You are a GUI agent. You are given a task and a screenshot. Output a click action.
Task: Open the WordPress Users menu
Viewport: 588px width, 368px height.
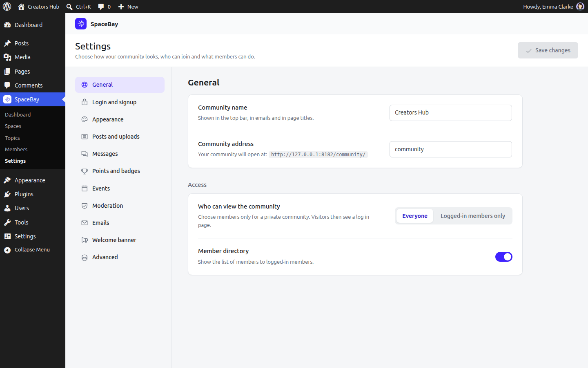tap(33, 208)
